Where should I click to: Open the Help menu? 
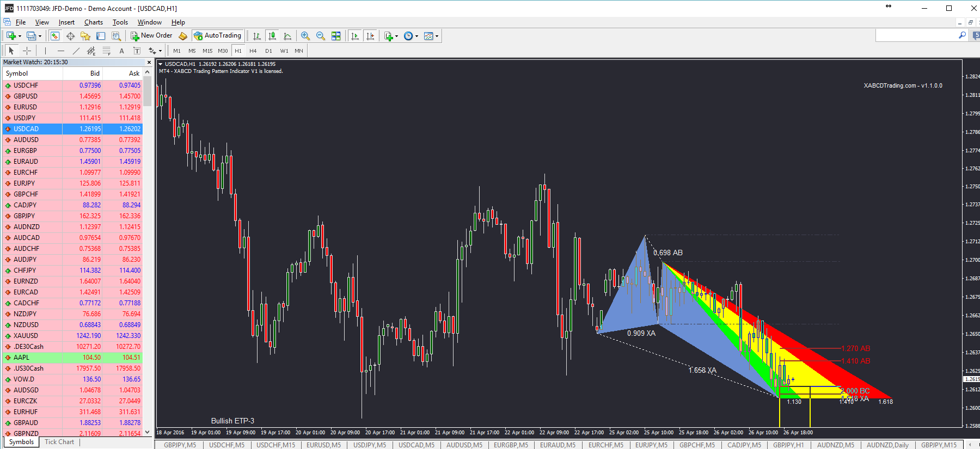pyautogui.click(x=178, y=22)
